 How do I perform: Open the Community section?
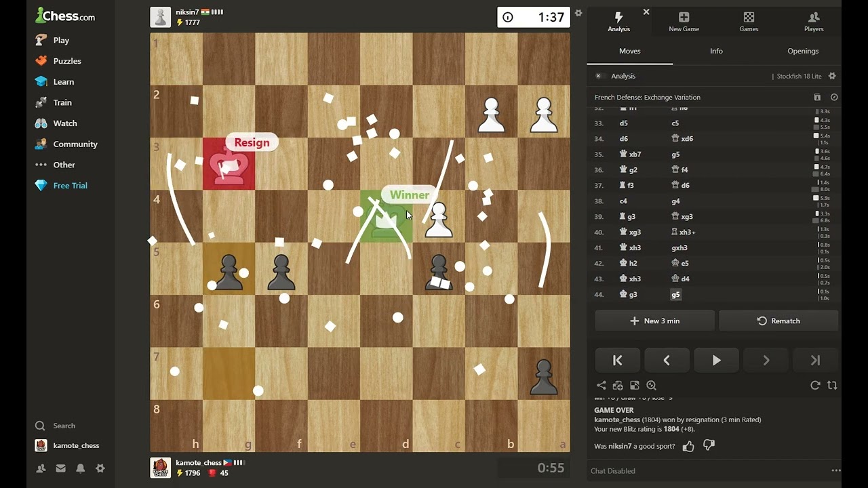click(x=66, y=144)
